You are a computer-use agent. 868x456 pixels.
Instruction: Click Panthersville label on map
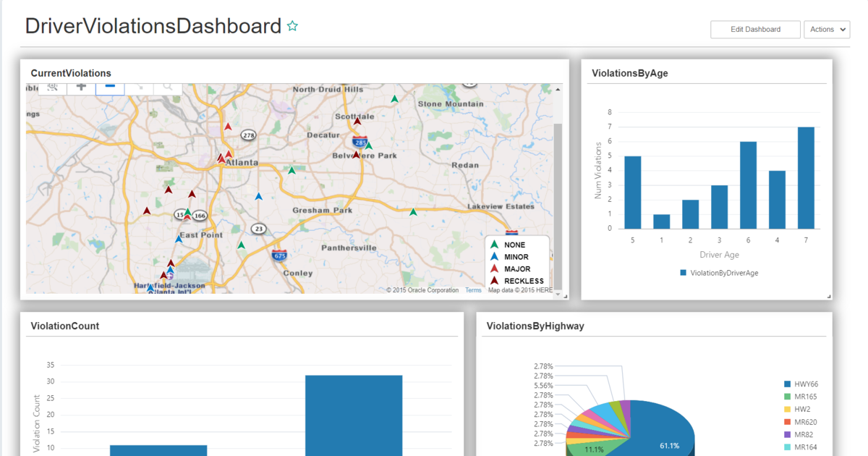click(x=349, y=248)
